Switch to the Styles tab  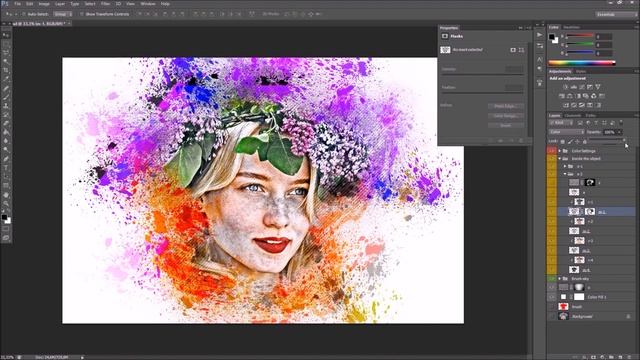point(581,71)
